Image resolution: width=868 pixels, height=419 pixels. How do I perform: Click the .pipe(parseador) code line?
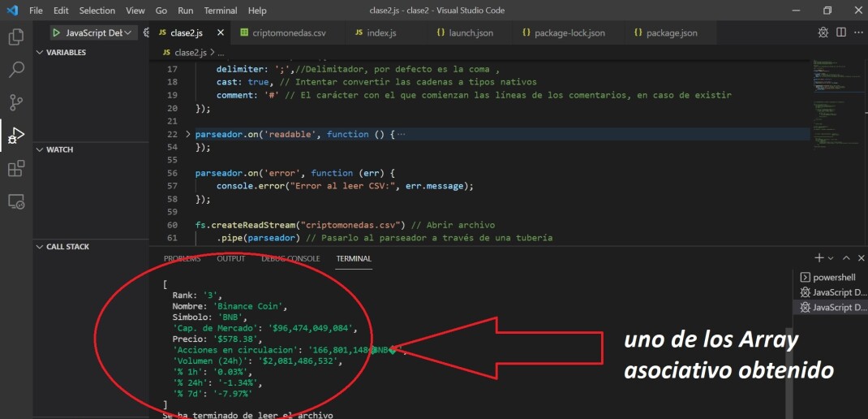(x=385, y=238)
